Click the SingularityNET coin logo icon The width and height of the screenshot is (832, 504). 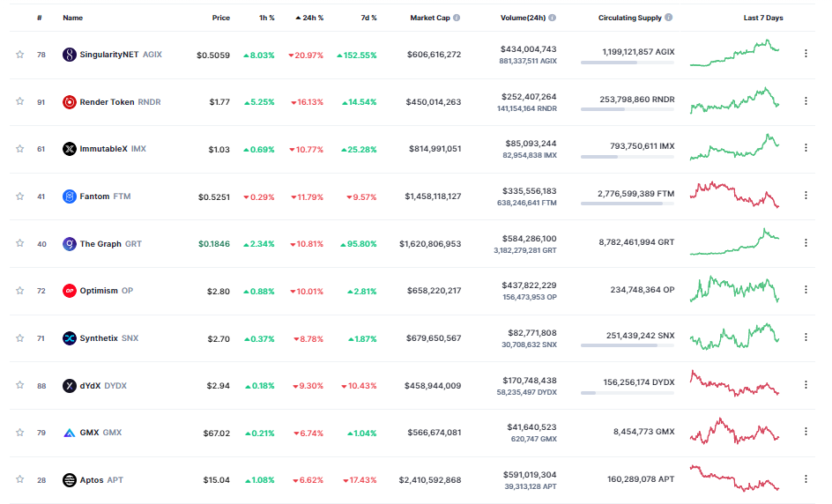[70, 54]
